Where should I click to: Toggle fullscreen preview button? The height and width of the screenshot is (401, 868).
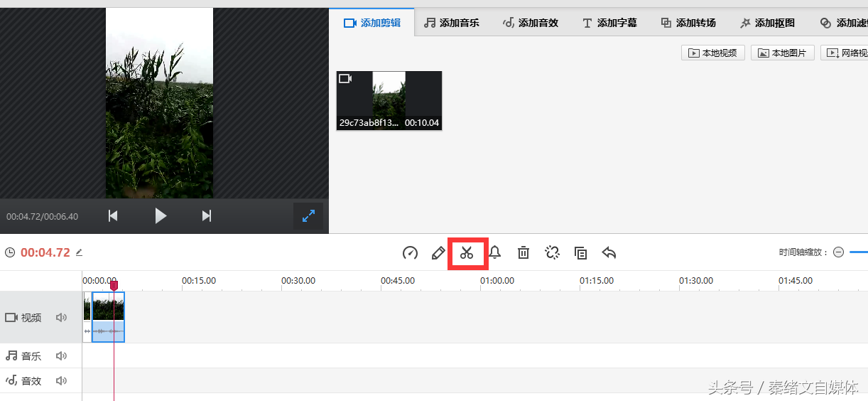click(x=308, y=216)
